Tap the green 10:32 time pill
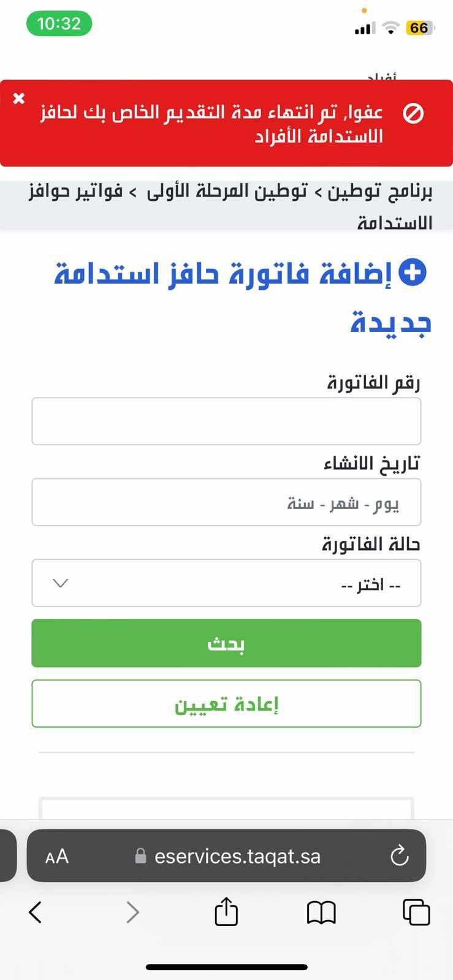Viewport: 453px width, 980px height. click(x=59, y=23)
